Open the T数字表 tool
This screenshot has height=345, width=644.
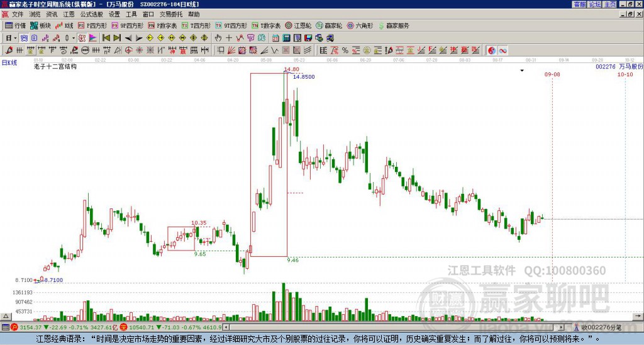(266, 25)
